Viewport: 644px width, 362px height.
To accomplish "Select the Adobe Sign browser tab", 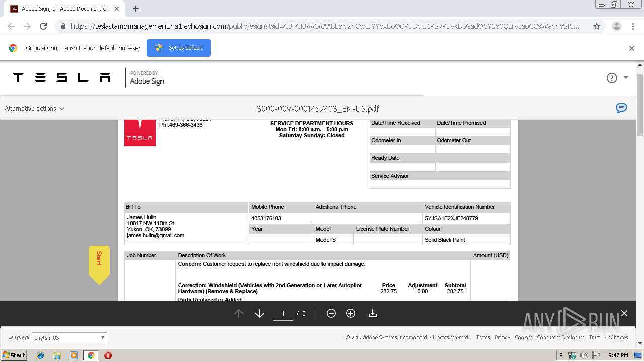I will coord(64,9).
